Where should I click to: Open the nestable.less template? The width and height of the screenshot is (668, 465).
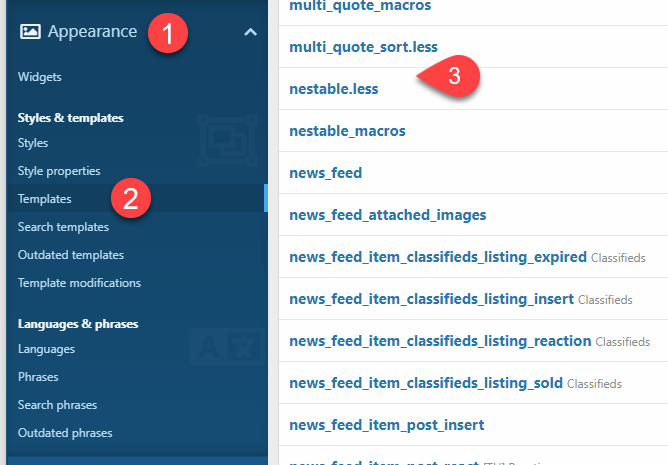pyautogui.click(x=334, y=89)
